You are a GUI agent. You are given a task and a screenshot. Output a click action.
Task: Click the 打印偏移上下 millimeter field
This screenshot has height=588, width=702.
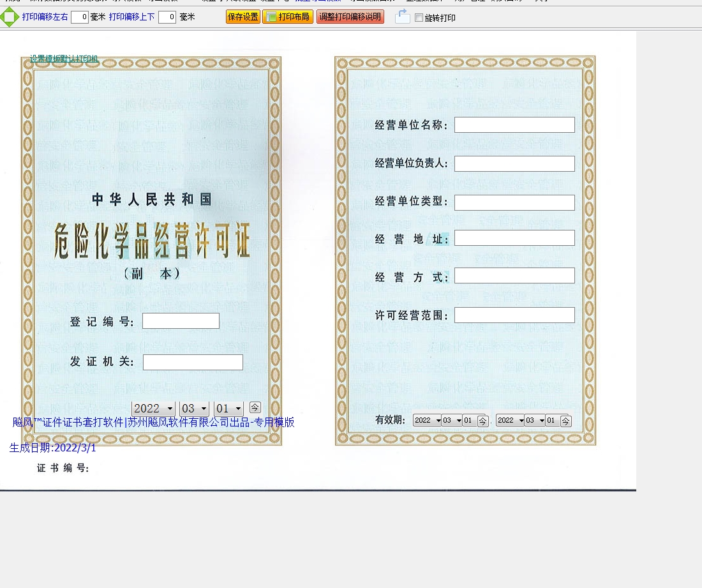click(167, 17)
